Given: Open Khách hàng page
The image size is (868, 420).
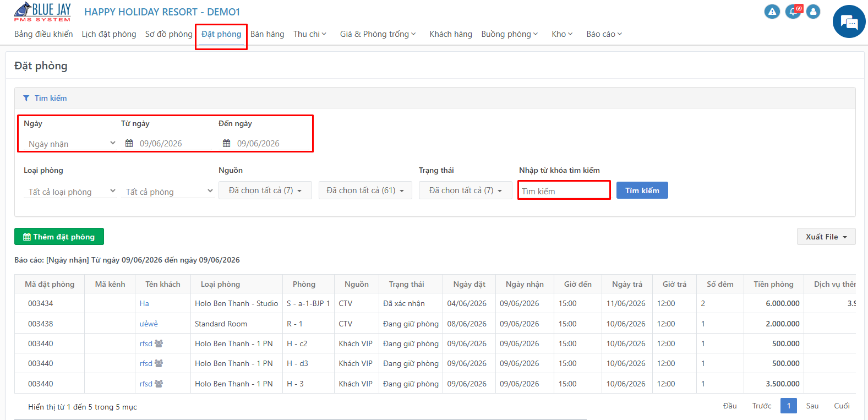Looking at the screenshot, I should pyautogui.click(x=451, y=34).
